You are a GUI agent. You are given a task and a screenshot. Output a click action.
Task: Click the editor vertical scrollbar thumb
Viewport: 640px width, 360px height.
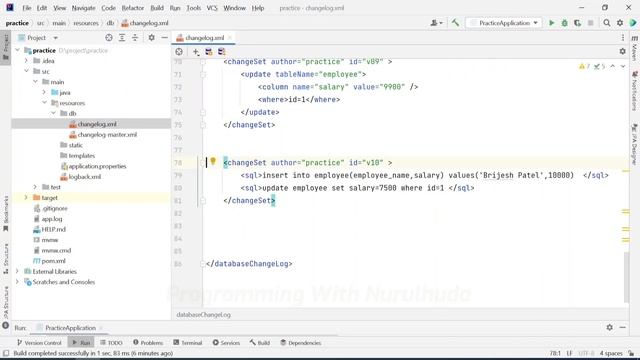[627, 278]
